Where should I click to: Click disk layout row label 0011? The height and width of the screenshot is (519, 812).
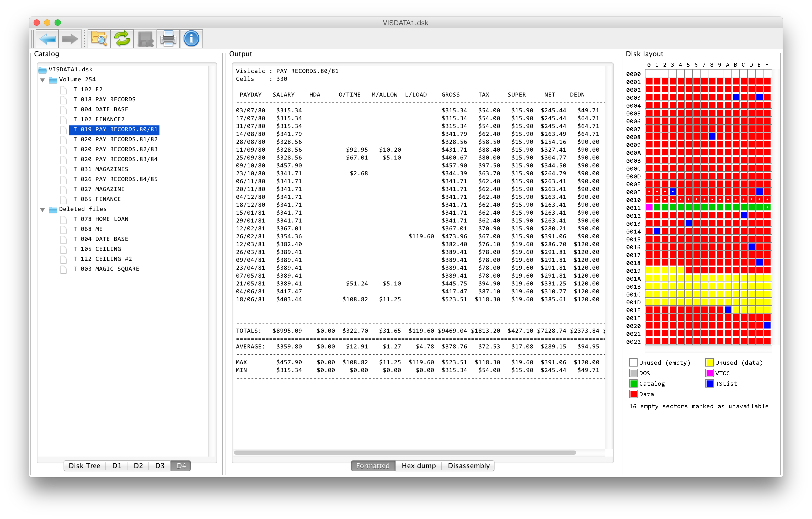click(x=633, y=208)
